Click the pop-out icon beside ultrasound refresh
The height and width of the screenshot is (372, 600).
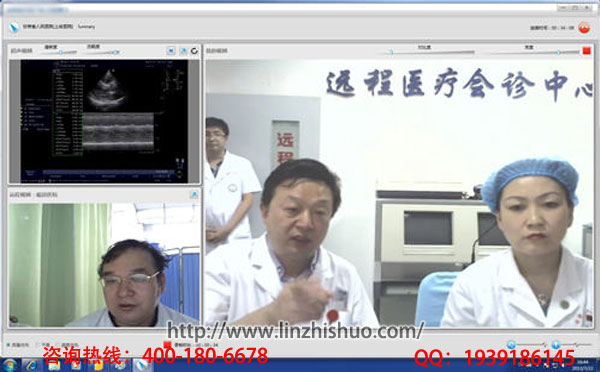coord(183,51)
